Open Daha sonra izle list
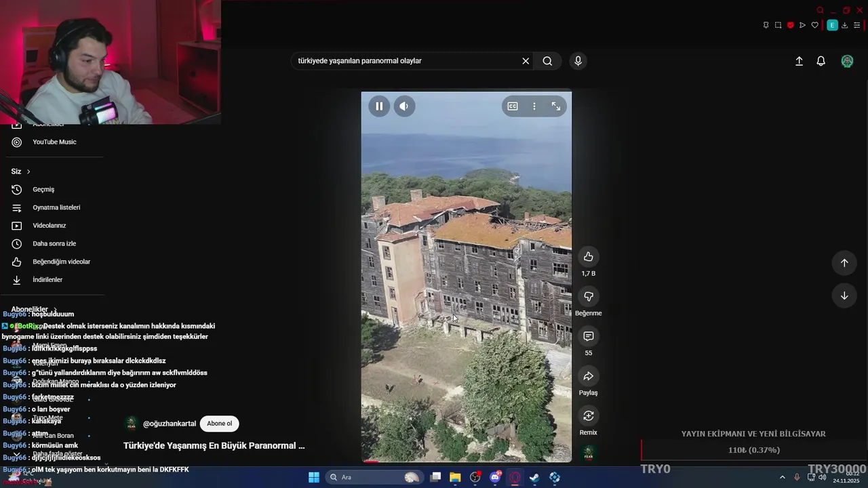 click(x=54, y=243)
